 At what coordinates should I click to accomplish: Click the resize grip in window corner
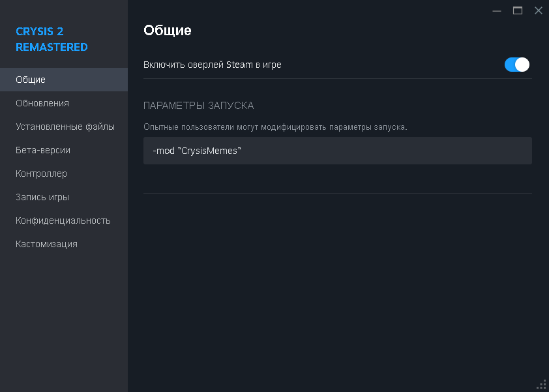point(541,384)
